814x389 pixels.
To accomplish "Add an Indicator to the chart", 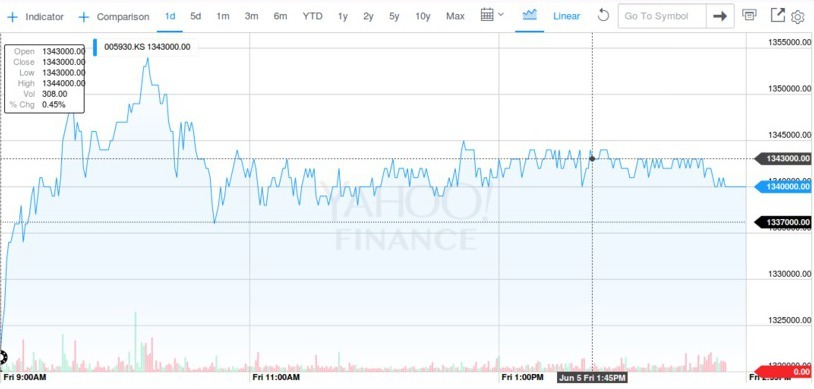I will click(35, 17).
